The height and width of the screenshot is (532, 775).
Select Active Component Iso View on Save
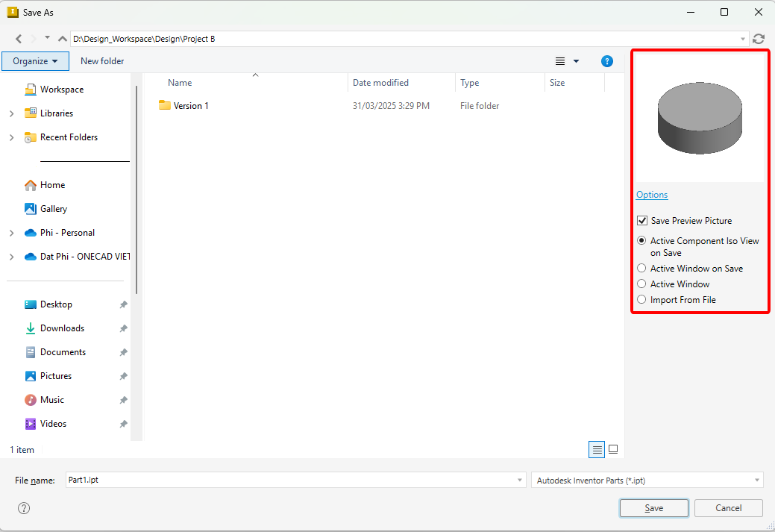(641, 241)
